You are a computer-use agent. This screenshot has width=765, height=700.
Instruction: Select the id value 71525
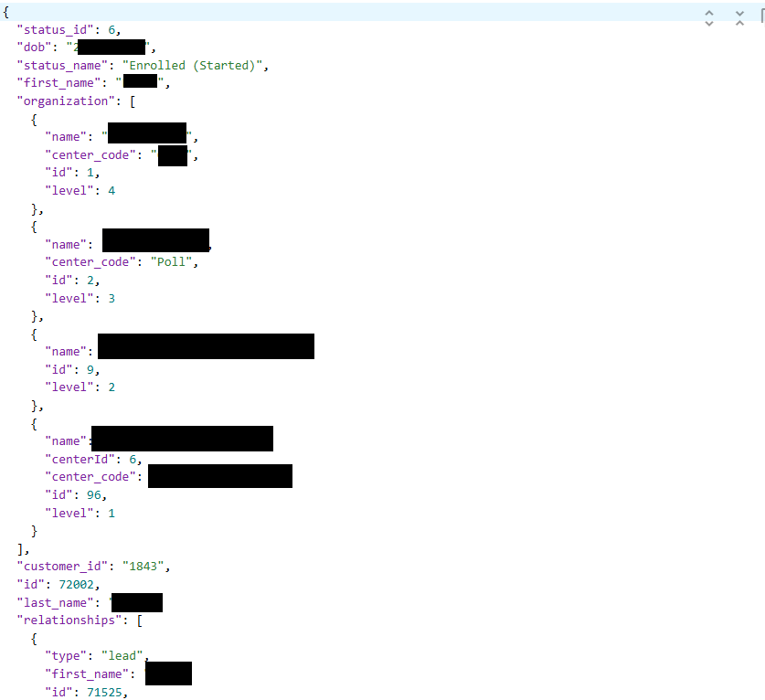coord(104,692)
